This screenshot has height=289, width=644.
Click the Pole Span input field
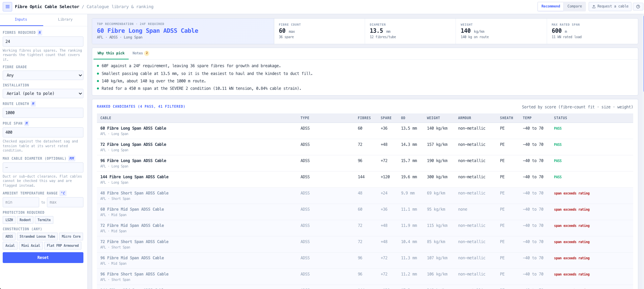43,132
